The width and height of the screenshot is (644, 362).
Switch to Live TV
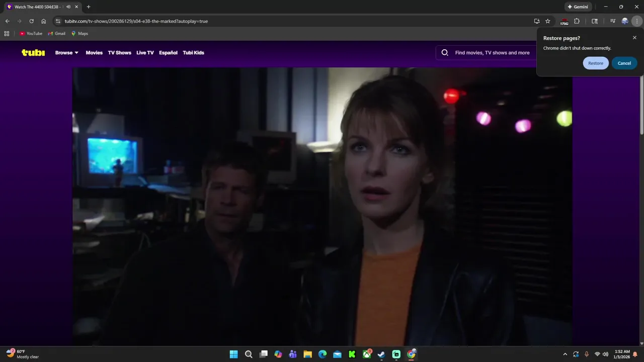(145, 52)
